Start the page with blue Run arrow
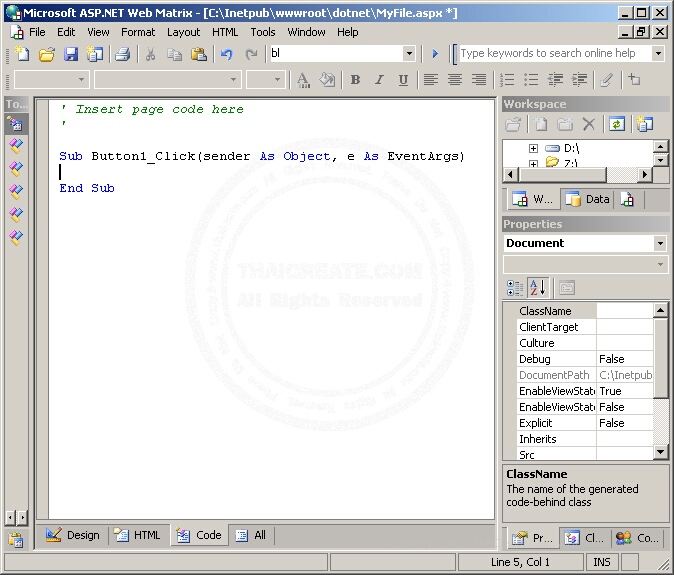Screen dimensions: 674x575 tap(435, 54)
